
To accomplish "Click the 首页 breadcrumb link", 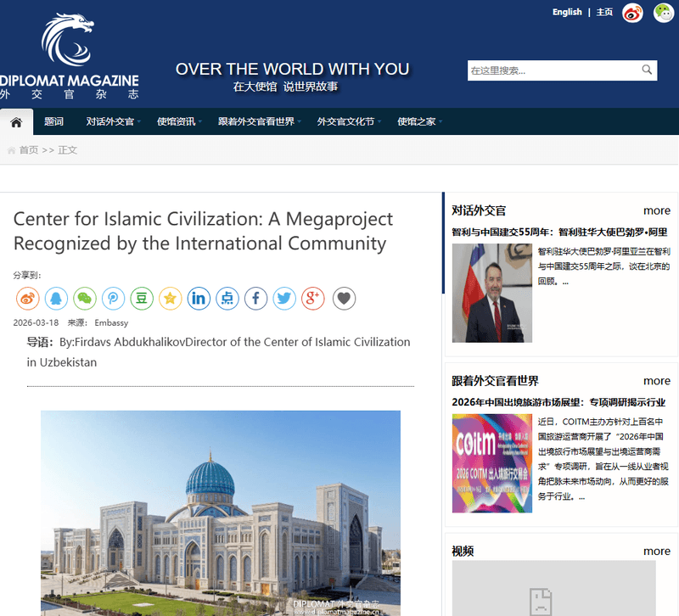I will (x=29, y=150).
